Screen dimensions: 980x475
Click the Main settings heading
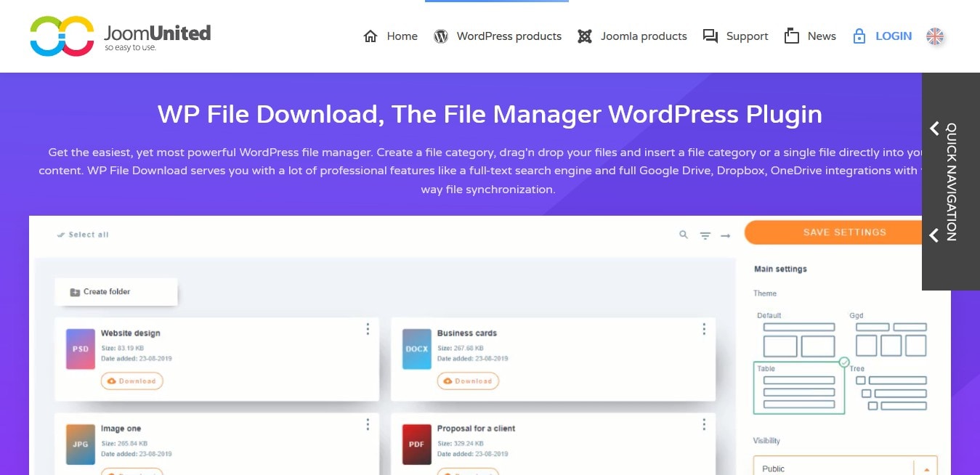tap(780, 269)
